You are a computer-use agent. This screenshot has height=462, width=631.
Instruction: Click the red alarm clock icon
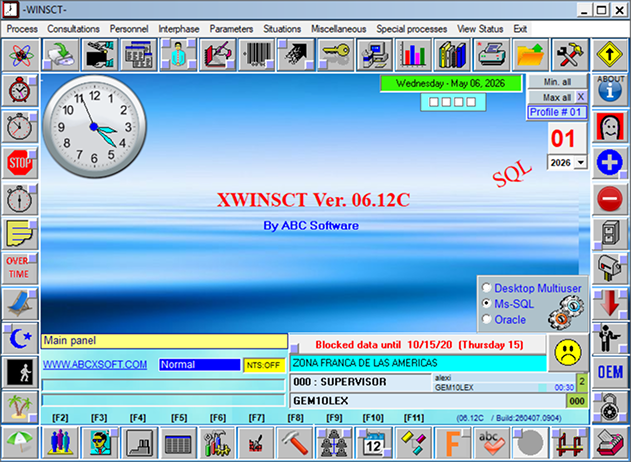(x=20, y=90)
